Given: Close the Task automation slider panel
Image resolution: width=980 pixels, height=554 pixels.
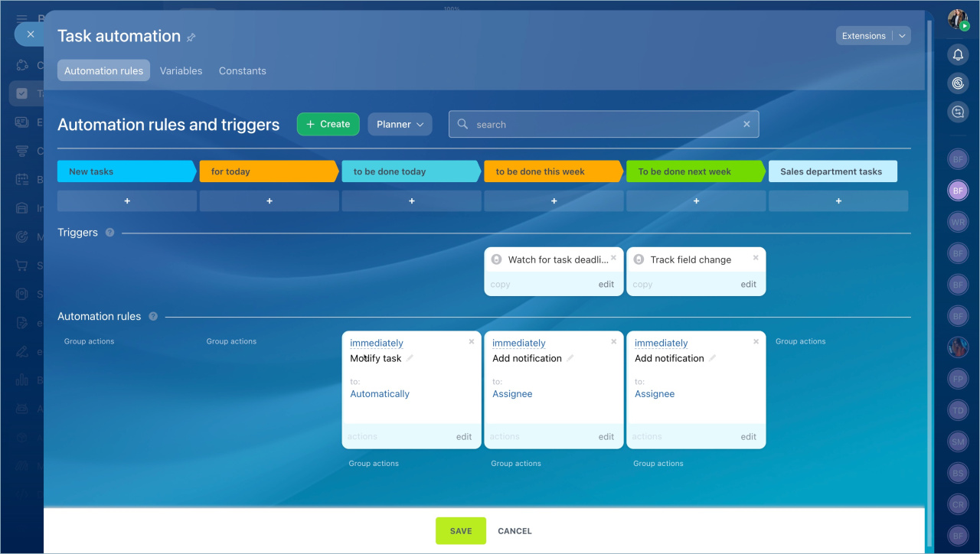Looking at the screenshot, I should [x=31, y=34].
